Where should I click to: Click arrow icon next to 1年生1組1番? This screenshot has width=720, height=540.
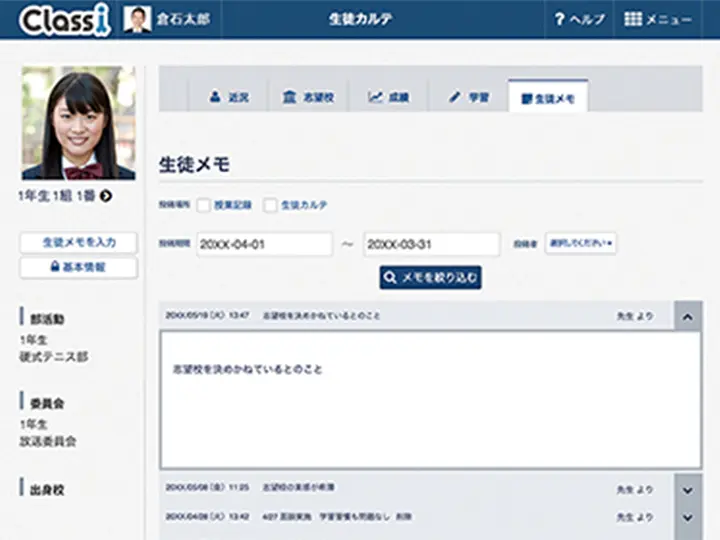tap(106, 196)
